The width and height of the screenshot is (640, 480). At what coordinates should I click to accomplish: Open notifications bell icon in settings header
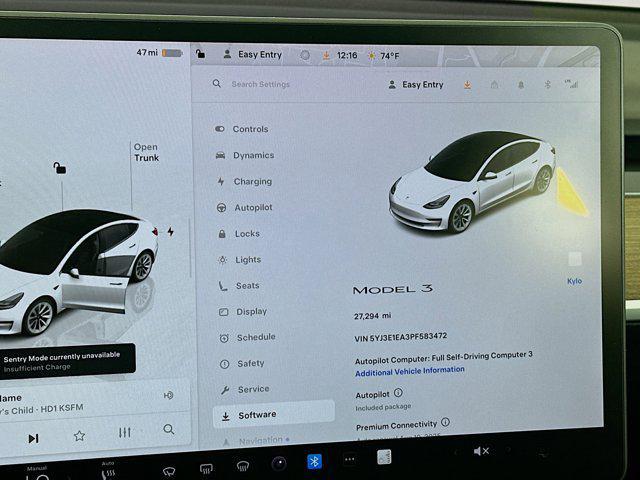[521, 85]
